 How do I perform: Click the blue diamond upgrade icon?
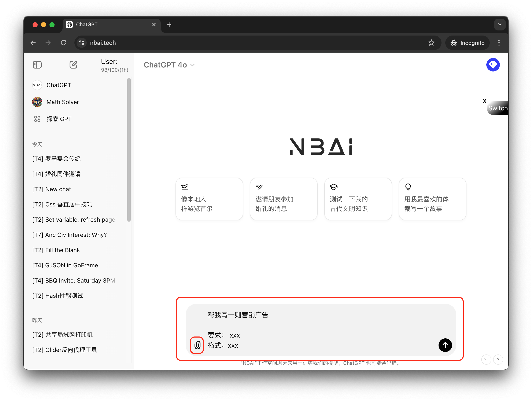[x=493, y=65]
